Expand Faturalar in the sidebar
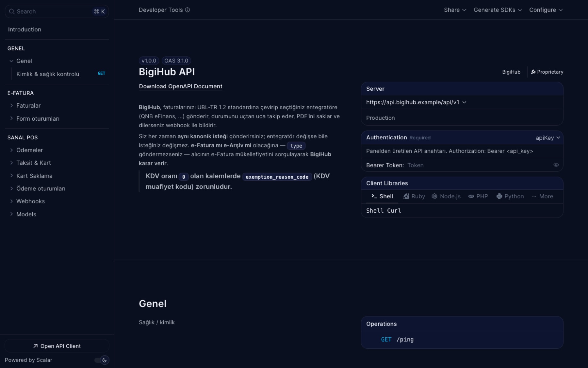Image resolution: width=588 pixels, height=368 pixels. 11,105
